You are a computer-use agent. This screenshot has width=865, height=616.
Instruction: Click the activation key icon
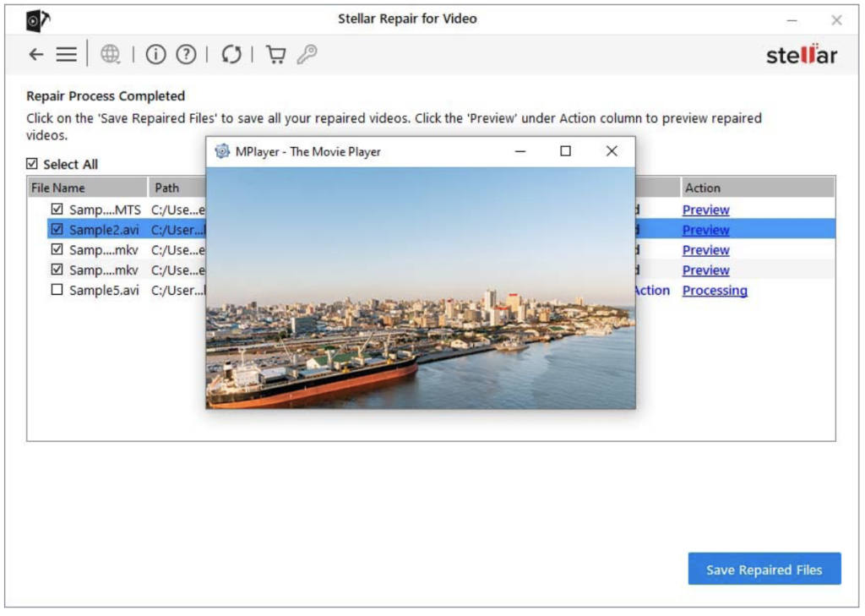coord(307,55)
